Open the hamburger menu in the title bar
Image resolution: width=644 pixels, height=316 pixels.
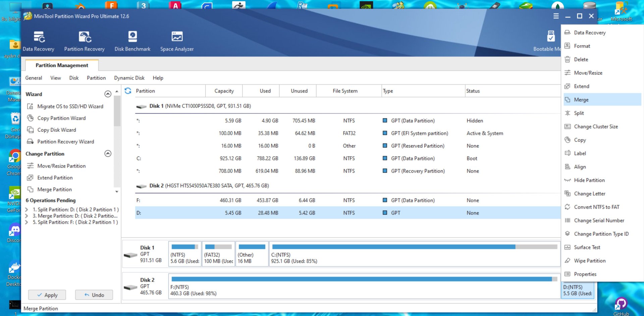click(556, 16)
